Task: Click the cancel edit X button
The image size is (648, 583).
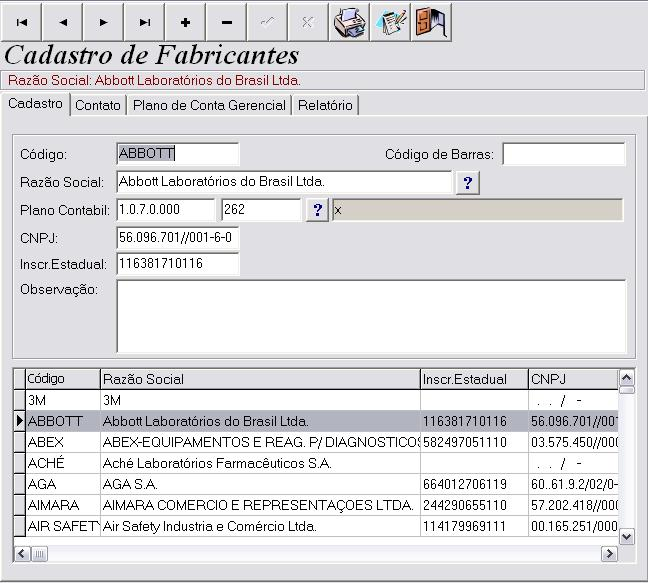Action: [308, 22]
